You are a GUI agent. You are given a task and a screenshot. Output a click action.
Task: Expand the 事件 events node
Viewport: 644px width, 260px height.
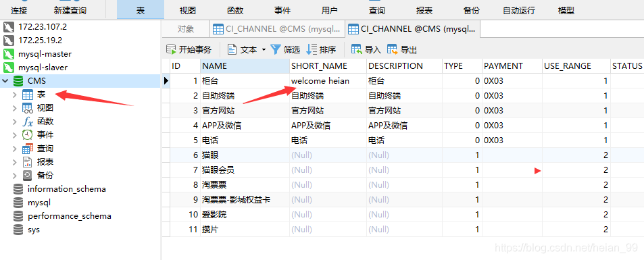click(x=15, y=134)
